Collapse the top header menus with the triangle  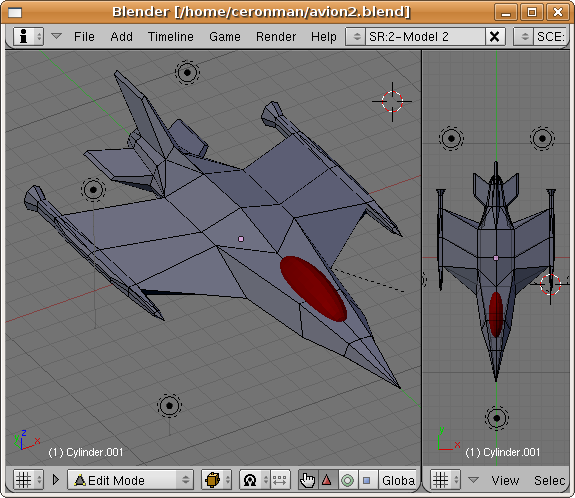coord(56,36)
